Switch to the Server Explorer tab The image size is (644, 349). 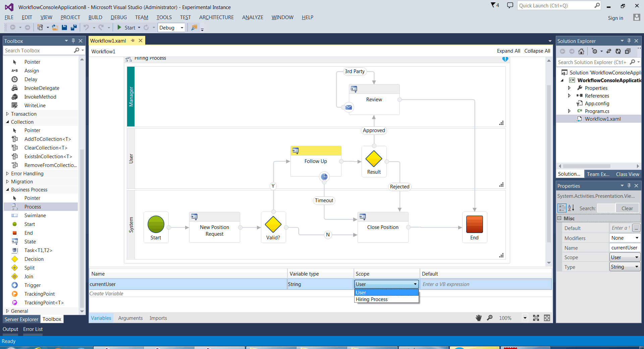coord(21,319)
